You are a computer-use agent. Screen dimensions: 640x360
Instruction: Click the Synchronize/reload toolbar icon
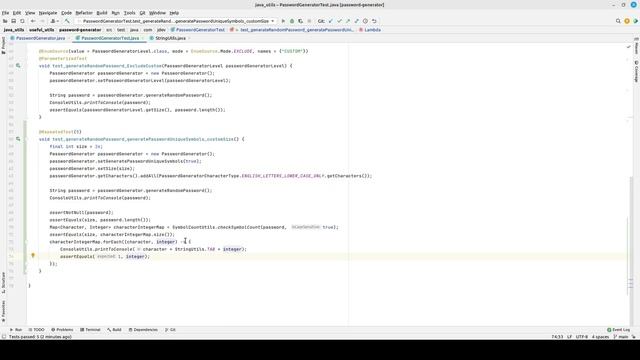[22, 21]
